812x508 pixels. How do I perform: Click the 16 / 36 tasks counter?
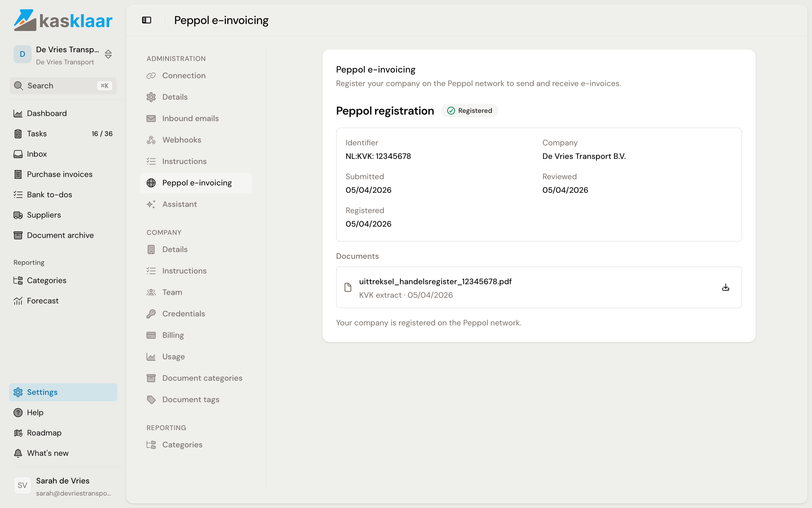click(x=102, y=134)
